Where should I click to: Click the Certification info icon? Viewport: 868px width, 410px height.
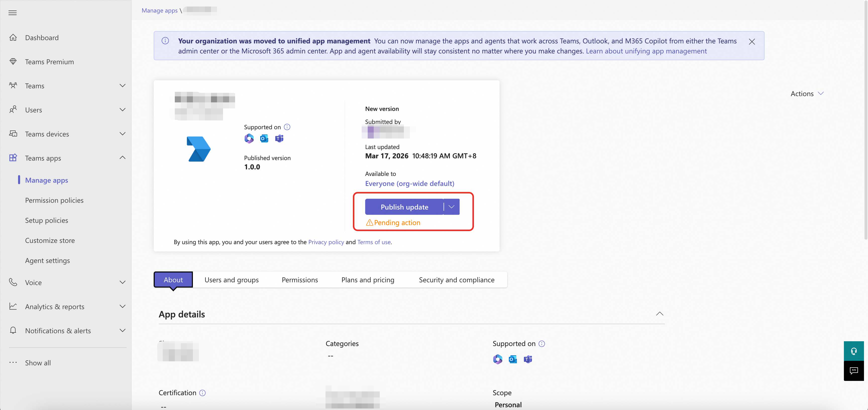click(x=202, y=393)
